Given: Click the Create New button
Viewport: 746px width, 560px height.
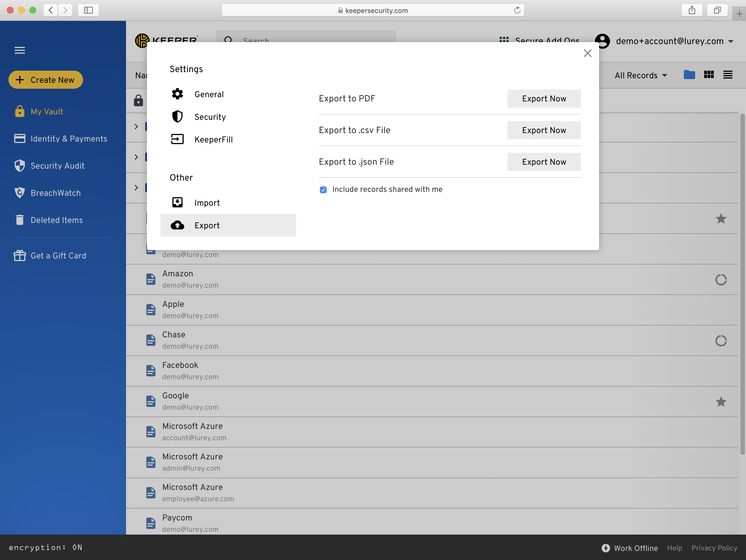Looking at the screenshot, I should [45, 80].
